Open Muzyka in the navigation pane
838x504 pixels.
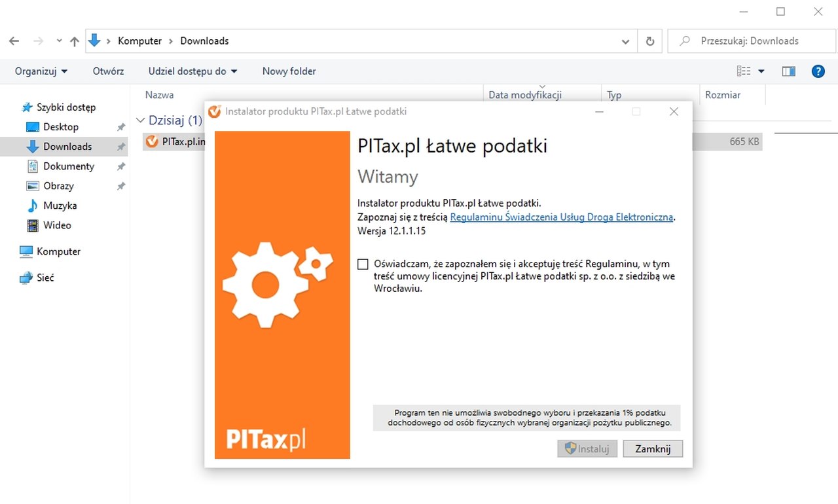[60, 206]
